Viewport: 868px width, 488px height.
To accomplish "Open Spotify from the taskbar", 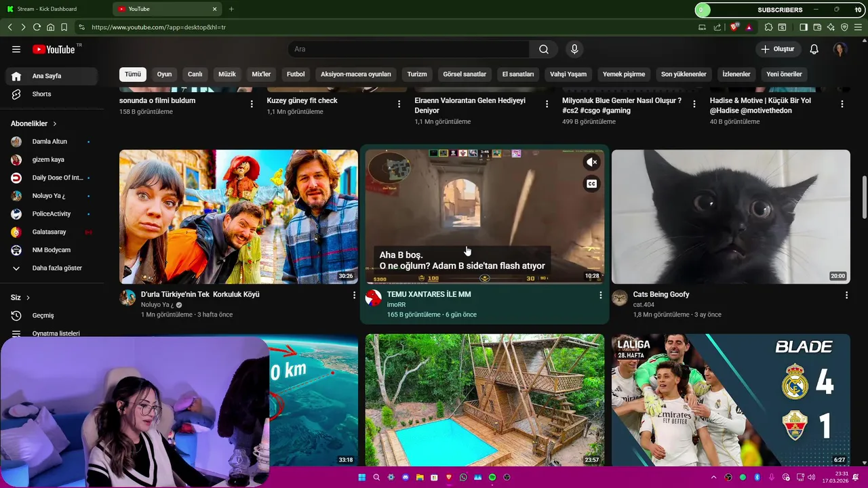I will [492, 477].
